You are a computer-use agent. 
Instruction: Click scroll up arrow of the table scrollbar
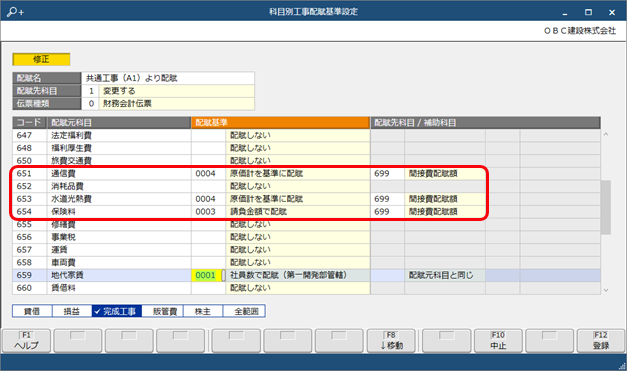click(606, 135)
